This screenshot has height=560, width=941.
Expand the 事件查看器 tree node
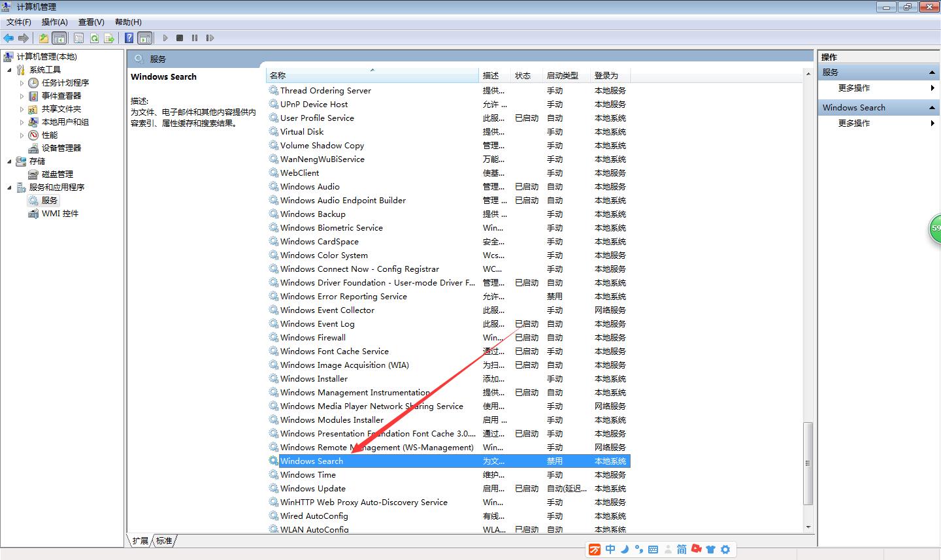click(x=22, y=96)
